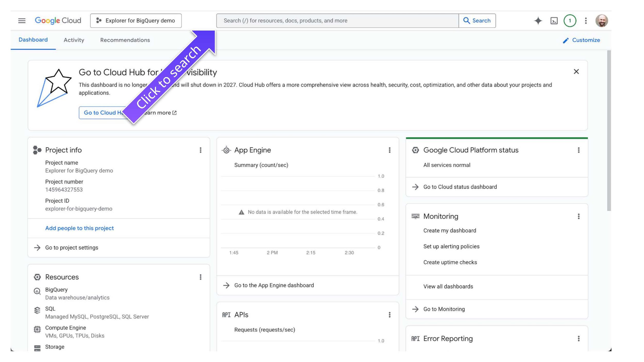Open the project picker 'Explorer for BigQuery demo'
644x362 pixels.
tap(136, 21)
